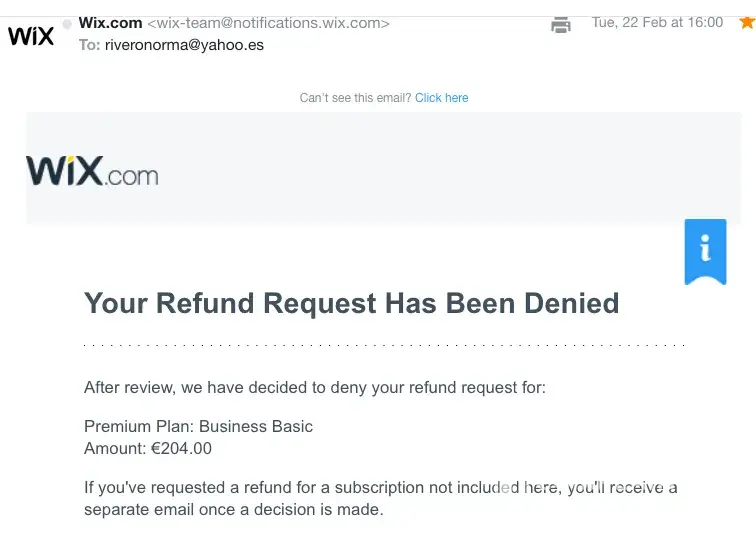Screen dimensions: 756x535
Task: Click the paragraph about a separate email
Action: click(x=380, y=498)
